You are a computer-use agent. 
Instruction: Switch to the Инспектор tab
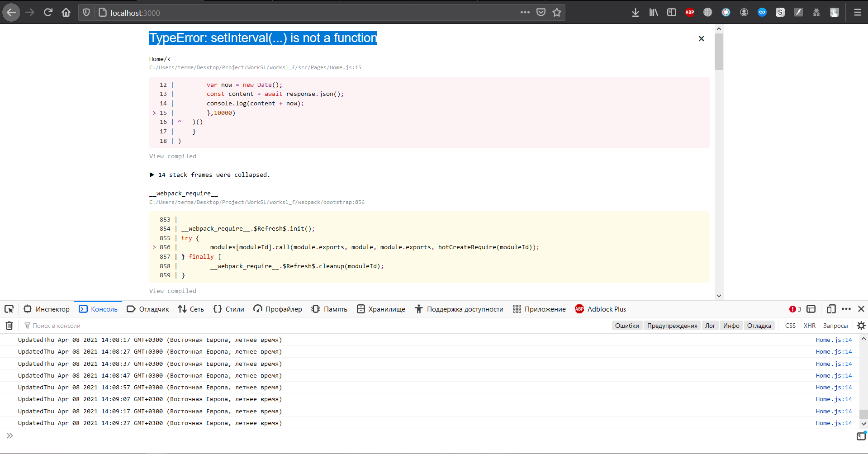(47, 309)
